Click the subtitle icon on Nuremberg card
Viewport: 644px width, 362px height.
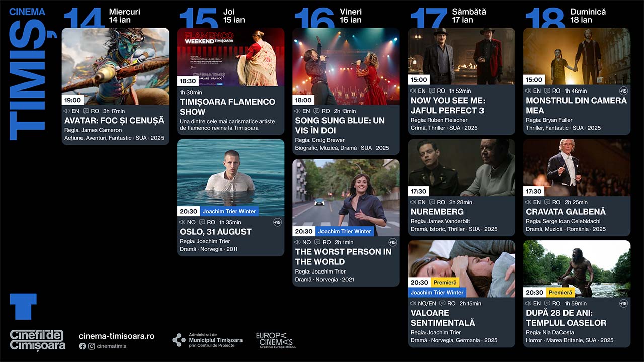(x=432, y=202)
